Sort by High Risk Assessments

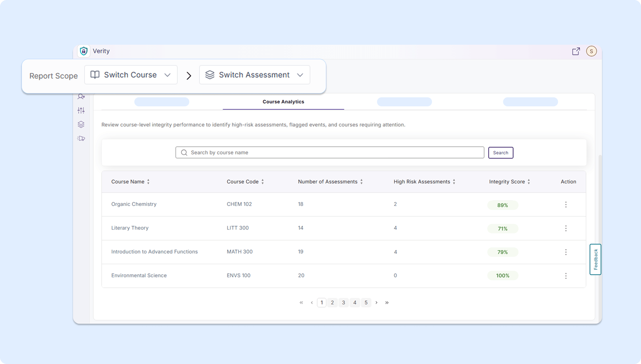pyautogui.click(x=454, y=182)
